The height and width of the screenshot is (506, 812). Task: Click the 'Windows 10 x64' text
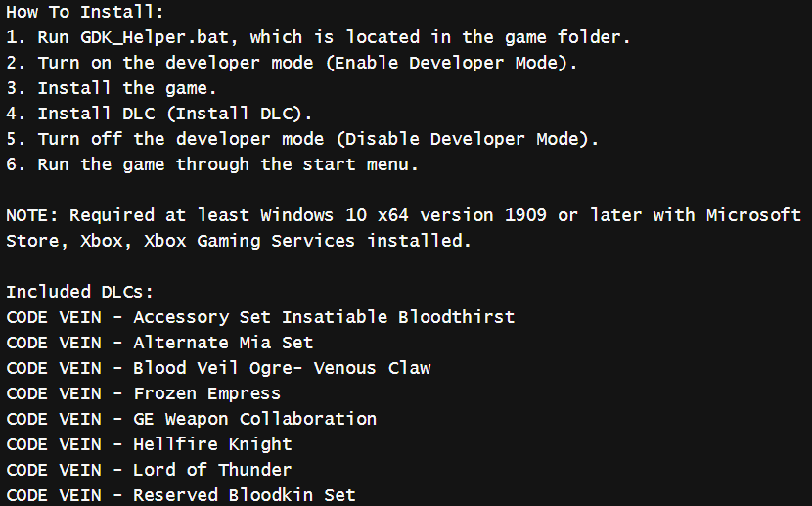point(335,215)
